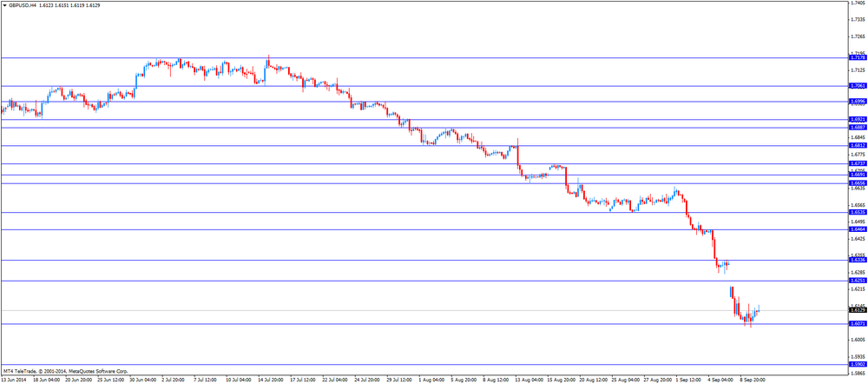Click the 5 Aug 20:00 time label
Screen dimensions: 868x384
pos(464,381)
